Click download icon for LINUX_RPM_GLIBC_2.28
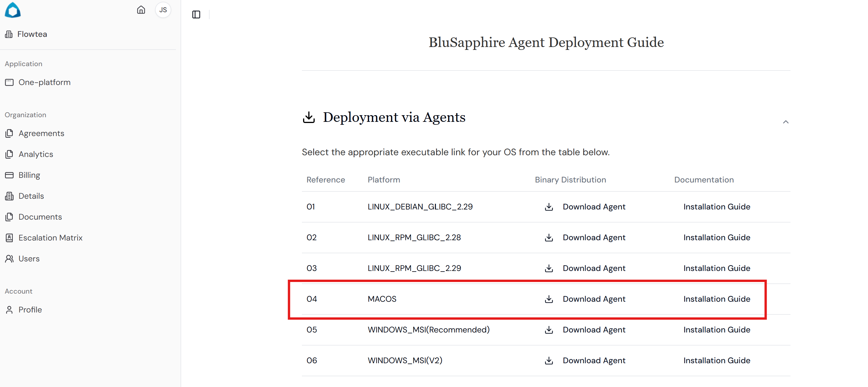The image size is (868, 387). point(549,238)
